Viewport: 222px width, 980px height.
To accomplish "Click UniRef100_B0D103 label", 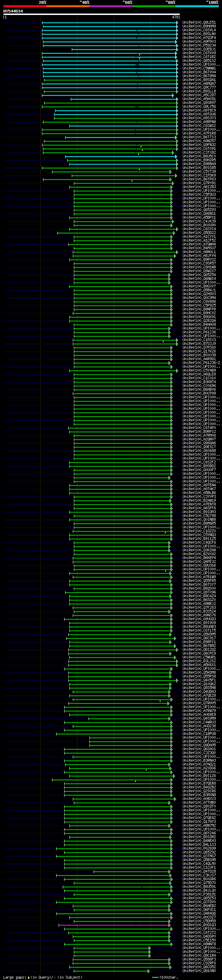I will pos(199,925).
